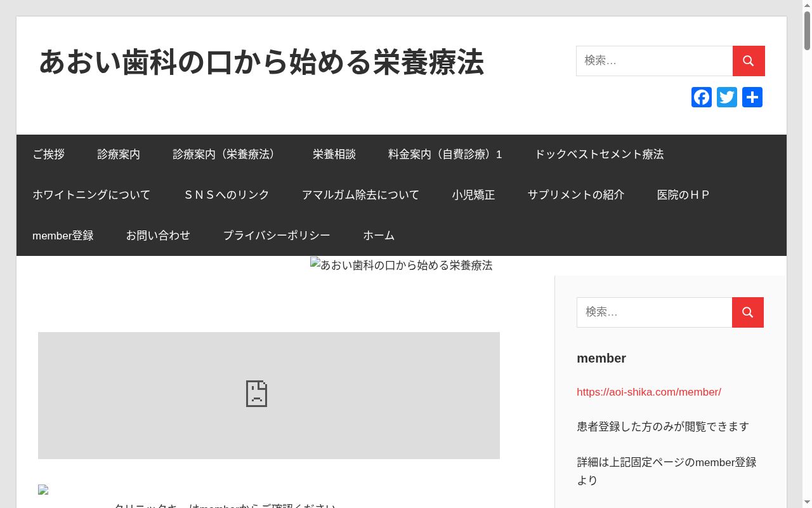Screen dimensions: 812x508
Task: Open 医院のＨＰ menu item
Action: click(x=683, y=195)
